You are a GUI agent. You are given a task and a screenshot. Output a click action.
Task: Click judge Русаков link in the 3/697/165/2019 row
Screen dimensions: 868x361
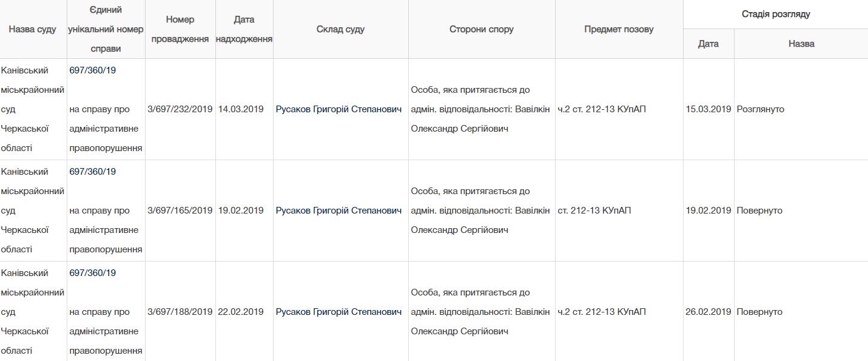pyautogui.click(x=338, y=211)
